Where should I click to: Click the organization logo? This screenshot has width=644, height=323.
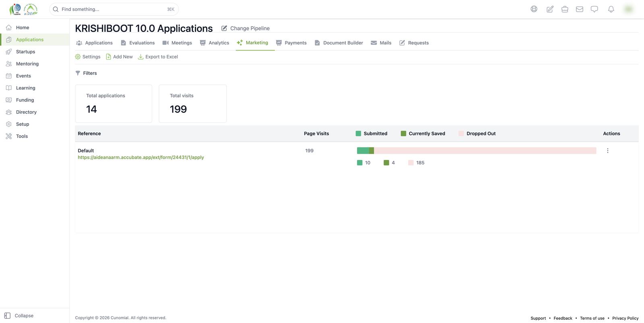[x=23, y=9]
